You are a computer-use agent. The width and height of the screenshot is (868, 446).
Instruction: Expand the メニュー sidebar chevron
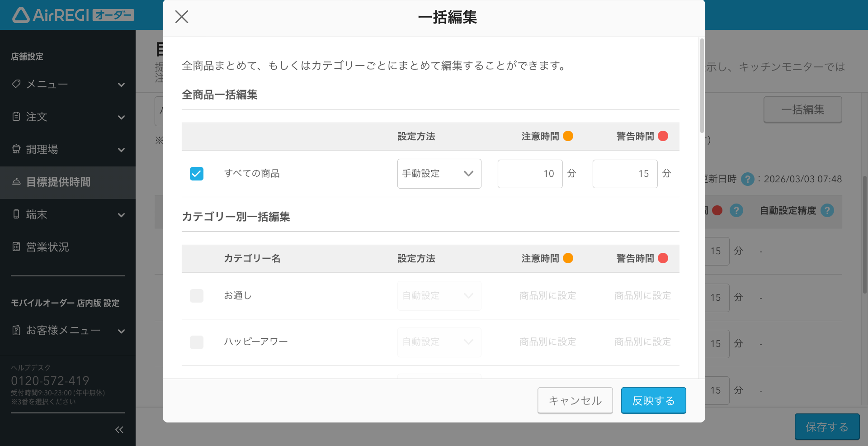click(121, 85)
